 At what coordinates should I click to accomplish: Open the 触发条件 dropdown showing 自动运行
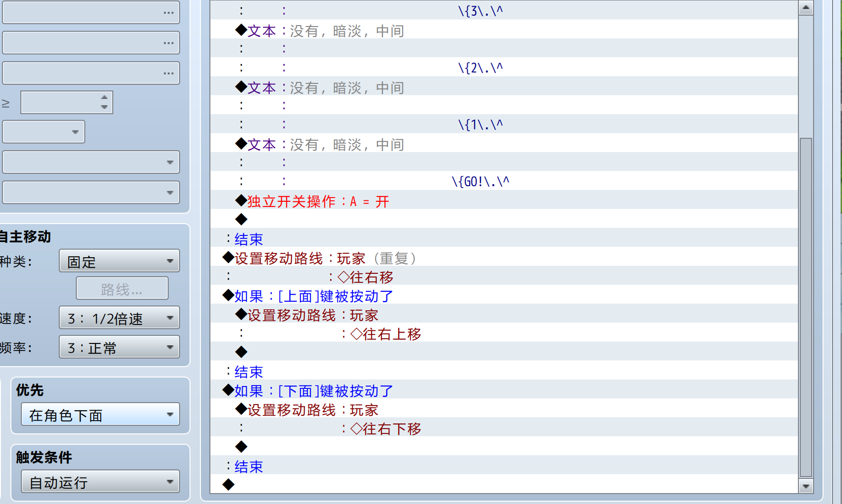tap(100, 482)
